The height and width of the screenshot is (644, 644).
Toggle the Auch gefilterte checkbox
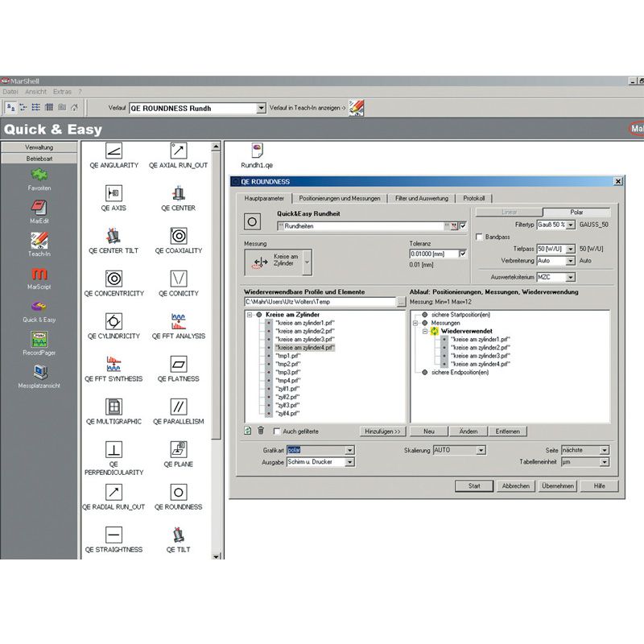click(x=277, y=431)
